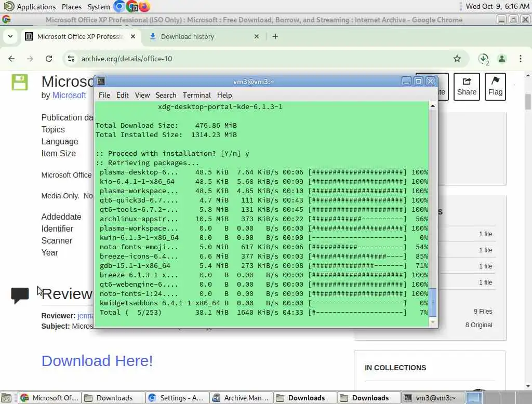532x404 pixels.
Task: Click the IN COLLECTIONS heading
Action: 395,368
